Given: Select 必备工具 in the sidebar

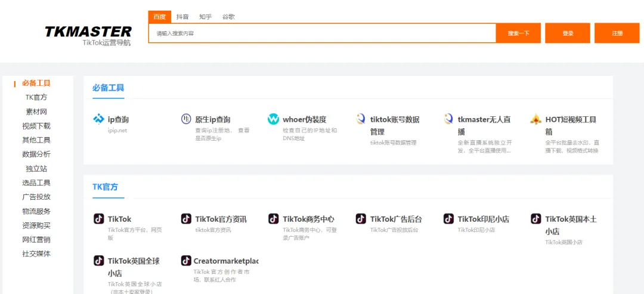Looking at the screenshot, I should click(x=36, y=83).
